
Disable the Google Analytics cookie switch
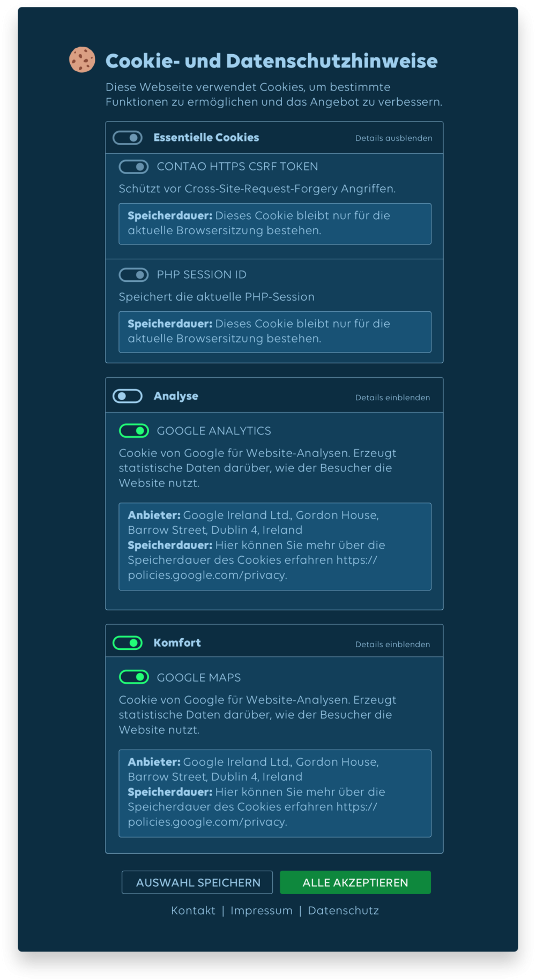tap(133, 431)
